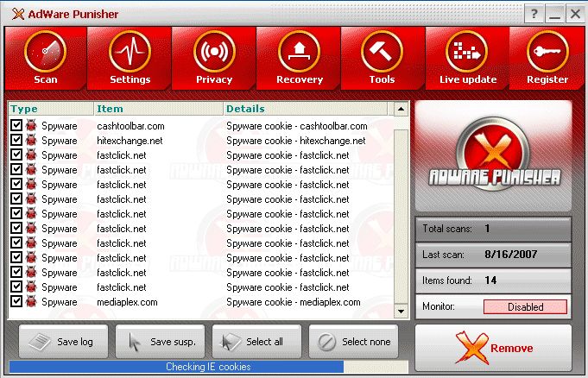This screenshot has height=378, width=588.
Task: Select the hitexchange.net item text
Action: [130, 141]
